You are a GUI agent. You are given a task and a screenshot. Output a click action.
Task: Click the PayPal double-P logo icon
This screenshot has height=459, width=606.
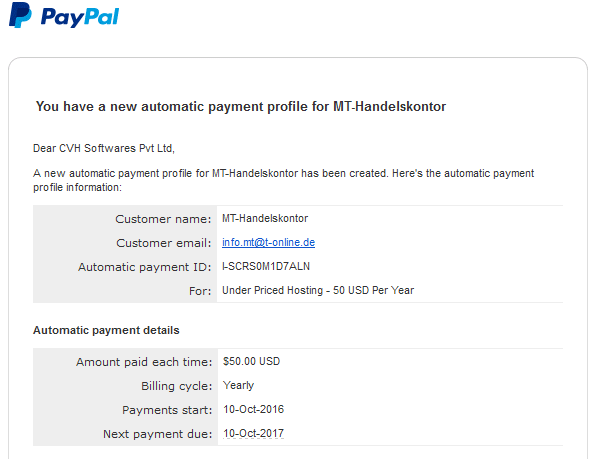(20, 15)
